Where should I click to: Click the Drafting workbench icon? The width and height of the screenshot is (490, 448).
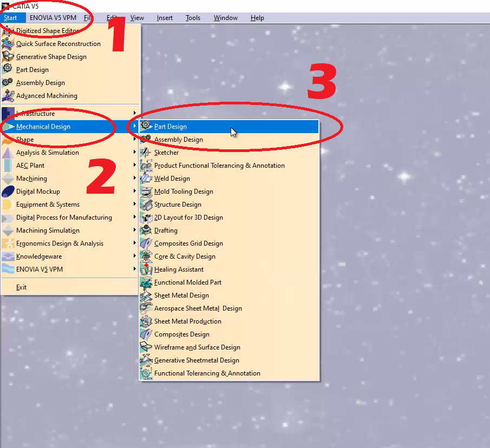[146, 230]
